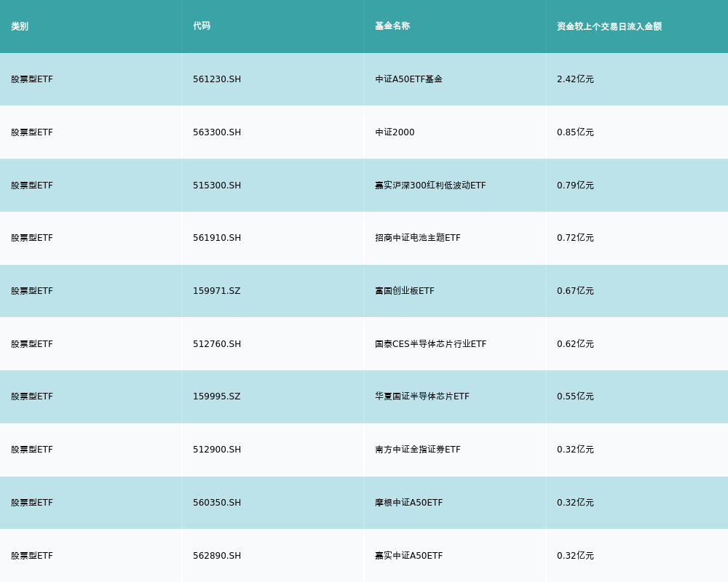The height and width of the screenshot is (582, 728).
Task: Click the 0.85亿元 inflow value
Action: pos(575,132)
